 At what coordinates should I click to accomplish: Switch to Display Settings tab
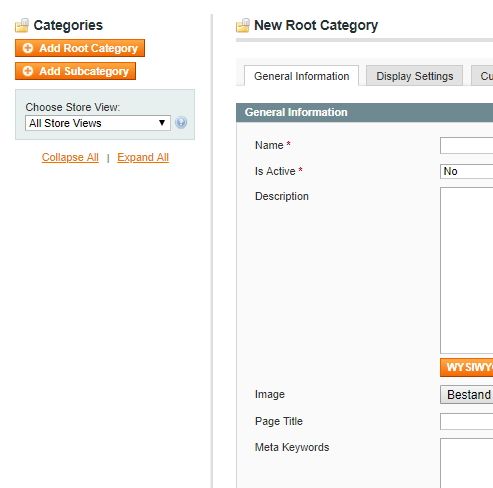(x=414, y=76)
